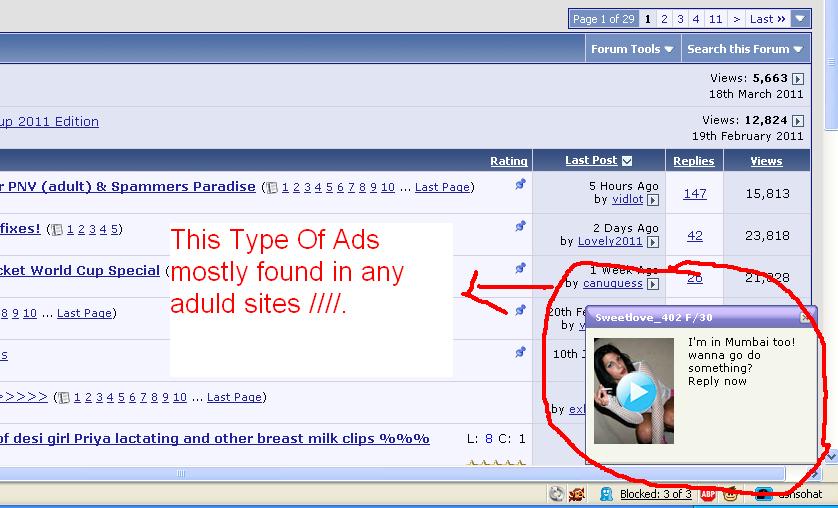Click the sticky pin on World Cup Special thread

(x=520, y=268)
